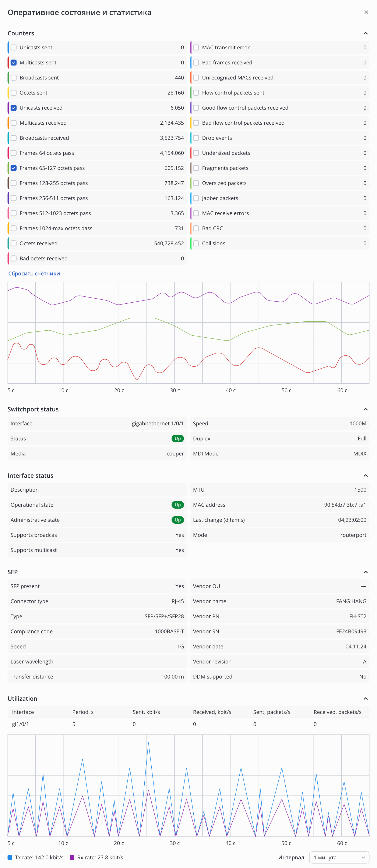Click the Operational state Up badge
Viewport: 377px width, 868px height.
point(178,505)
